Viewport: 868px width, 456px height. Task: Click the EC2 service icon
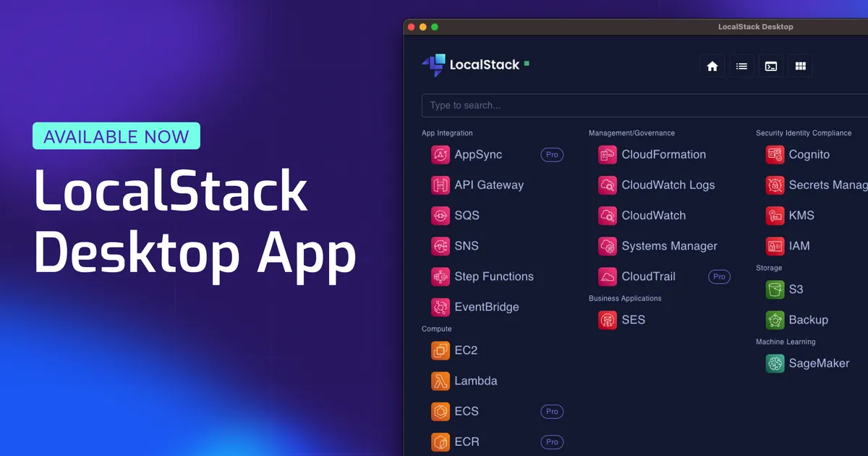(441, 350)
